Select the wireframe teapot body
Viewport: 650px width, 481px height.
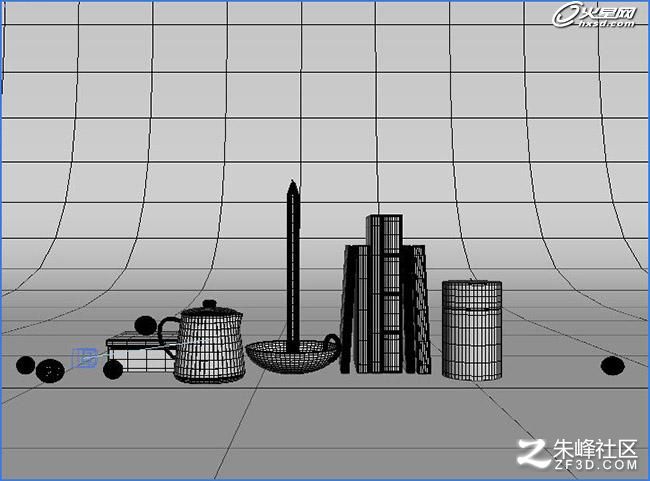coord(209,348)
